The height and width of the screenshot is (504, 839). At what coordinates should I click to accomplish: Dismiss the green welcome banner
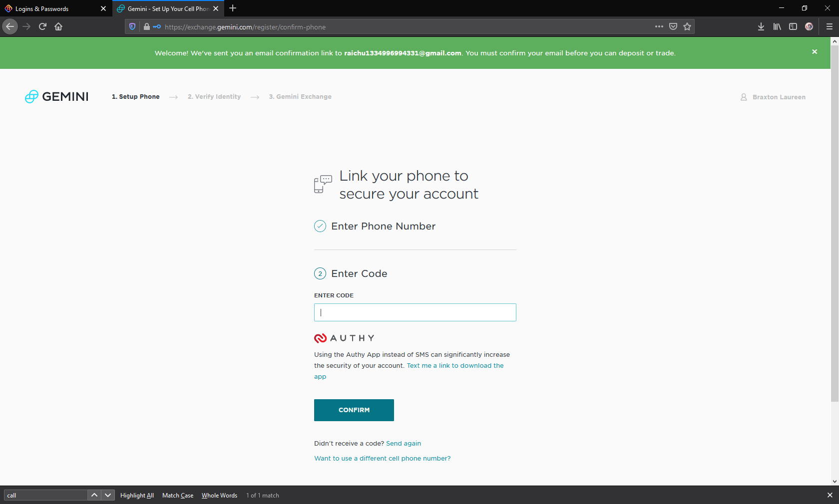[x=815, y=52]
